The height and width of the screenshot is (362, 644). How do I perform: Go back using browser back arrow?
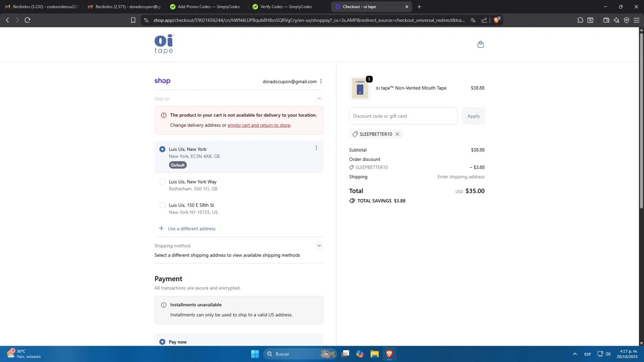(7, 20)
